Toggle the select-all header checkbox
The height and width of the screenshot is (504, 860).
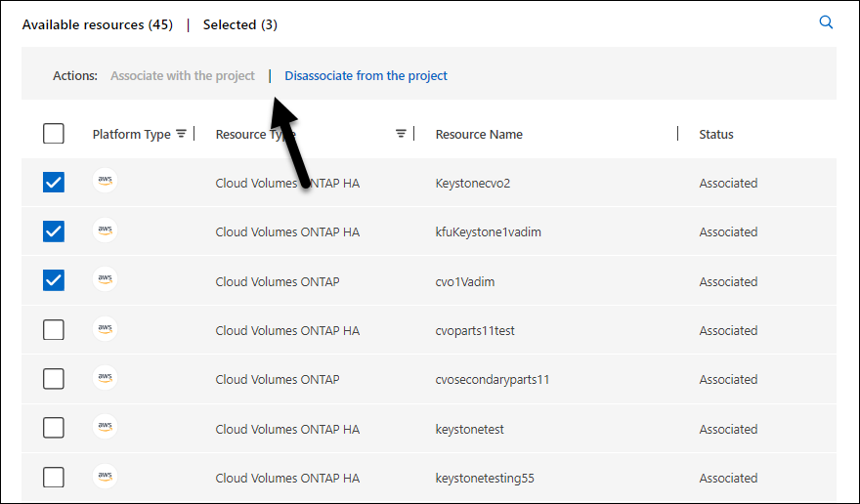click(54, 134)
